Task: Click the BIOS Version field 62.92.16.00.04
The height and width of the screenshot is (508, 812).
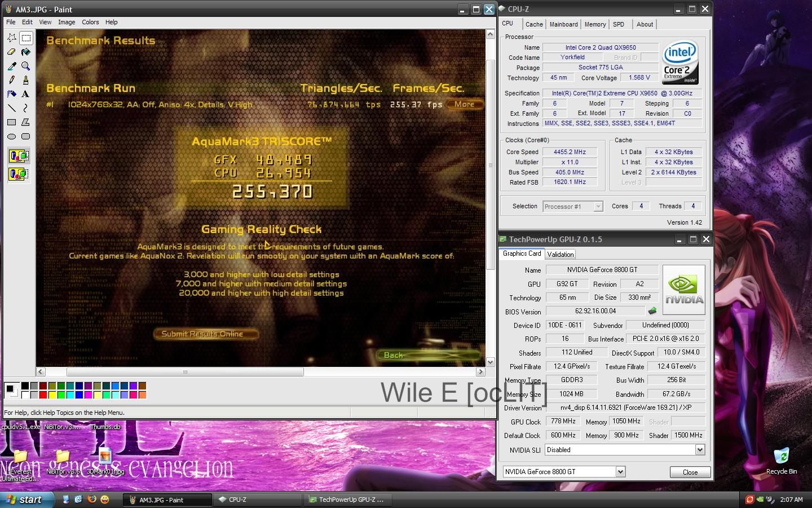Action: point(595,311)
